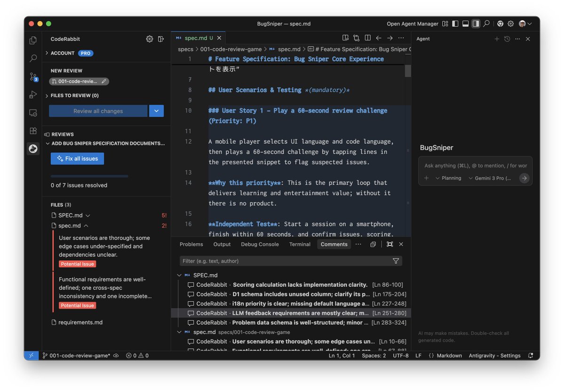Customize layout icon in title bar
564x392 pixels.
pos(445,24)
